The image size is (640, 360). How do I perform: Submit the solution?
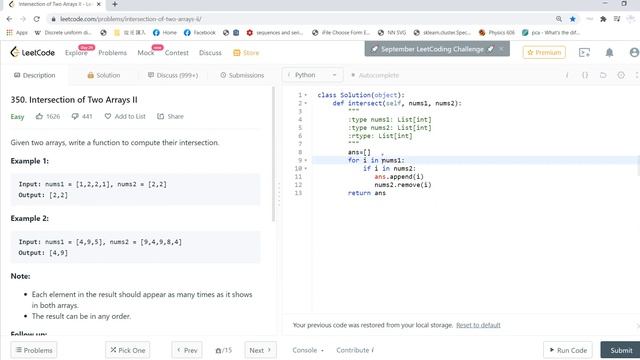pos(620,350)
